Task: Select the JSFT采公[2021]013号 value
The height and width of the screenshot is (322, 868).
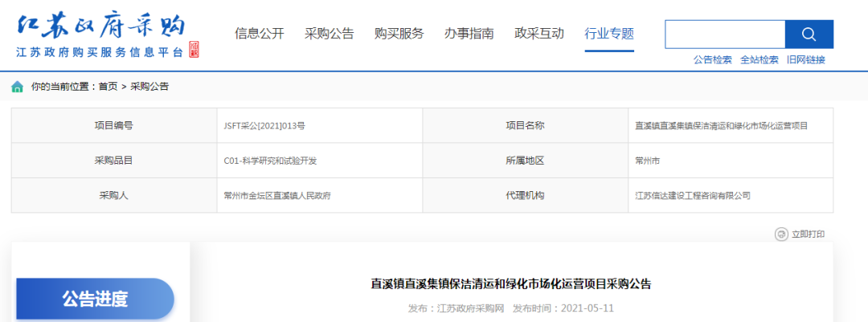Action: click(x=264, y=126)
